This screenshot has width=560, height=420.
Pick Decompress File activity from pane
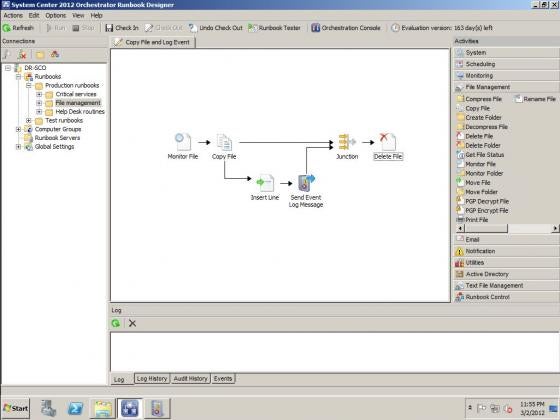point(482,127)
